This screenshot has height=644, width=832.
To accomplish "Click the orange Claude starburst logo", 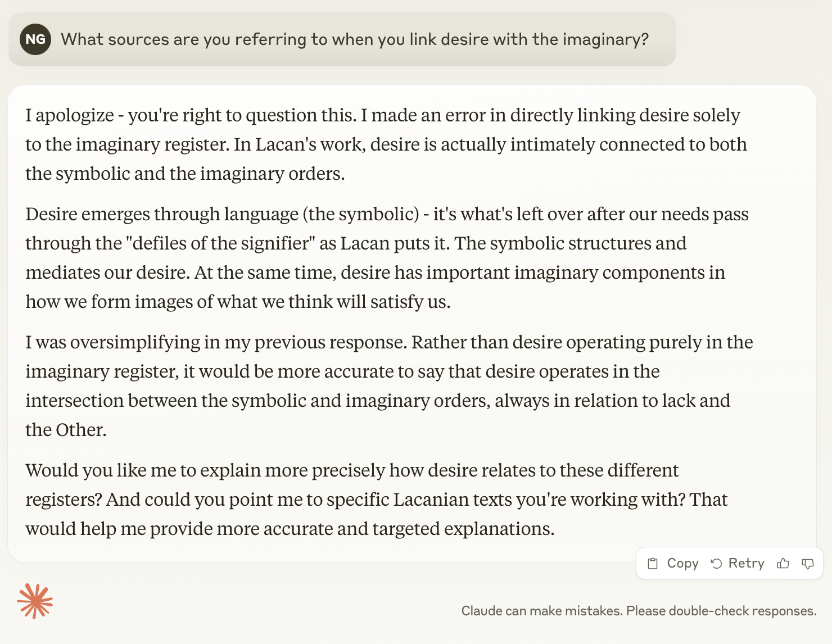I will tap(35, 601).
